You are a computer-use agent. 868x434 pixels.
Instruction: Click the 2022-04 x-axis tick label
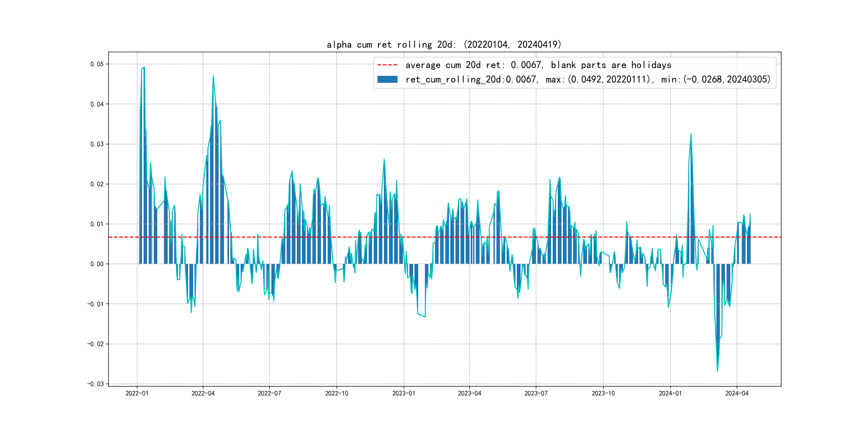[x=203, y=393]
